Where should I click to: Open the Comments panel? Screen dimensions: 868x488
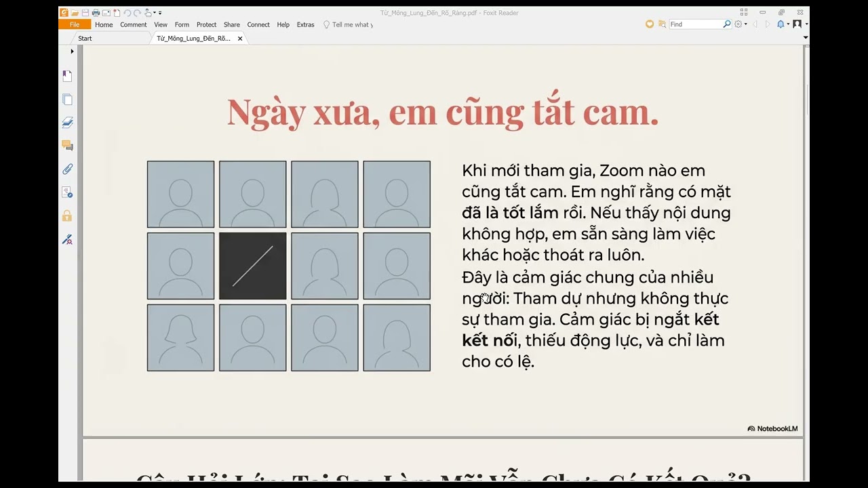[x=67, y=146]
